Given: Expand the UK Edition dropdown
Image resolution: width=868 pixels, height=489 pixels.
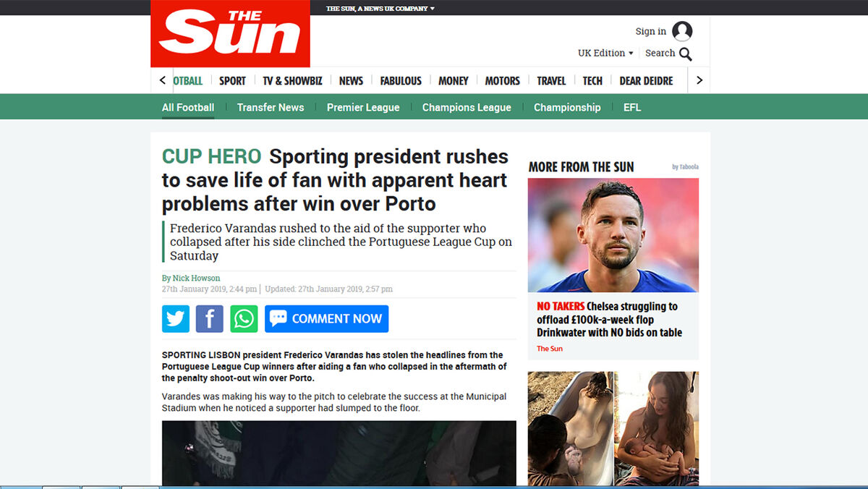Looking at the screenshot, I should (x=605, y=53).
